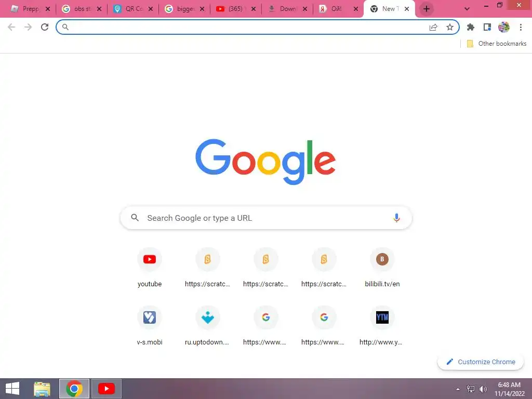Click the browser forward arrow
Viewport: 532px width, 399px height.
28,27
